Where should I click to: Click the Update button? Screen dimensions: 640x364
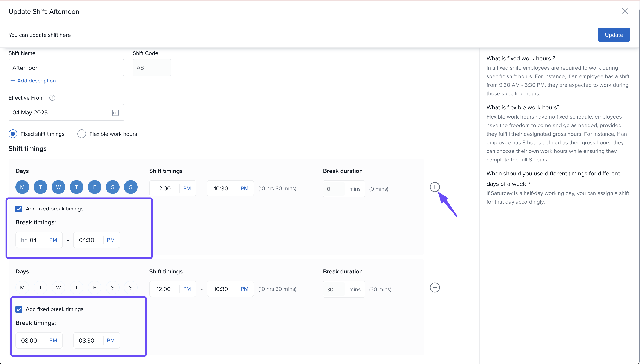tap(614, 35)
